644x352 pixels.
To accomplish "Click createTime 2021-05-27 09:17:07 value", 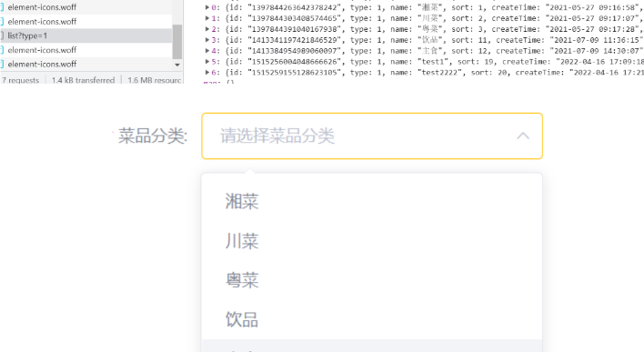I will 592,18.
